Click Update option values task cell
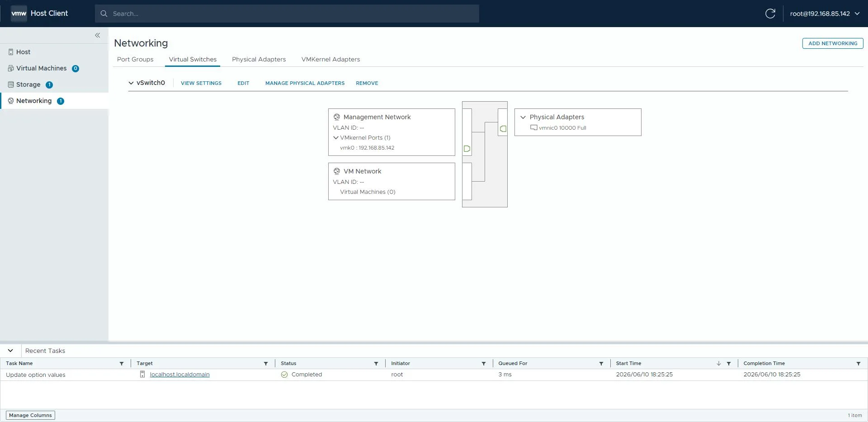 tap(36, 375)
